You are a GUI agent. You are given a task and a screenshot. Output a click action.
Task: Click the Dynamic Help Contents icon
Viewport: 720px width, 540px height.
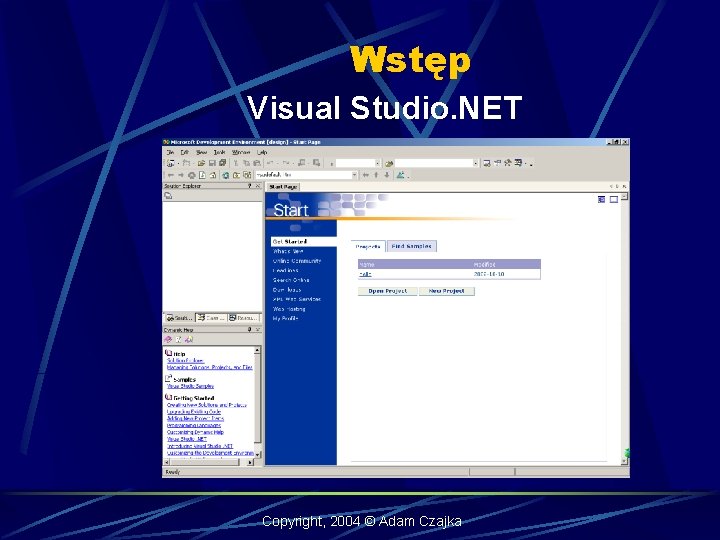(x=168, y=339)
